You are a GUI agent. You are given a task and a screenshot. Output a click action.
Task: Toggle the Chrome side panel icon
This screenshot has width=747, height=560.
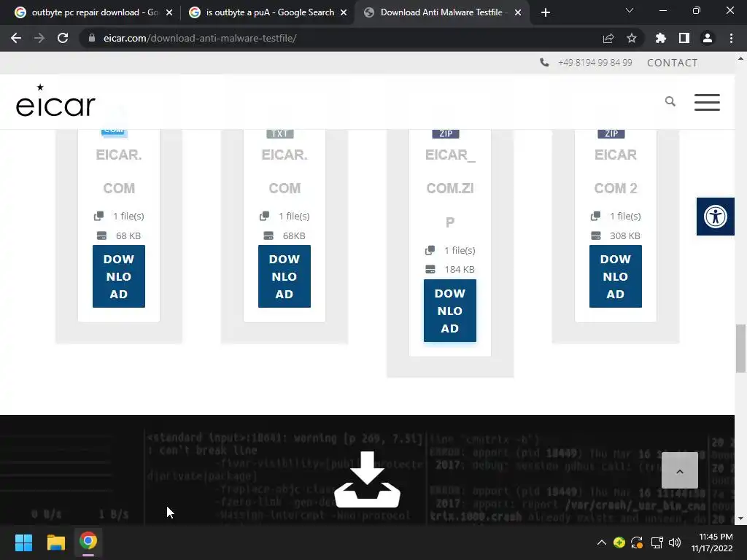pyautogui.click(x=684, y=38)
